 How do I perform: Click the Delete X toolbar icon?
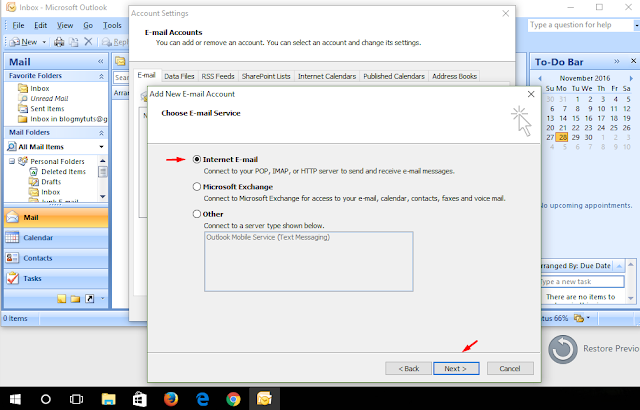pyautogui.click(x=88, y=42)
